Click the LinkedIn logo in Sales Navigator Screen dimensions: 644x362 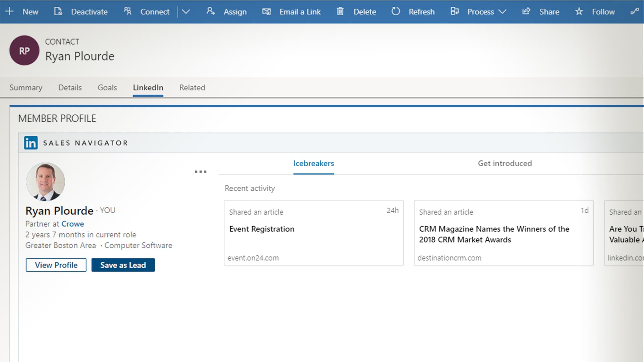(x=31, y=143)
